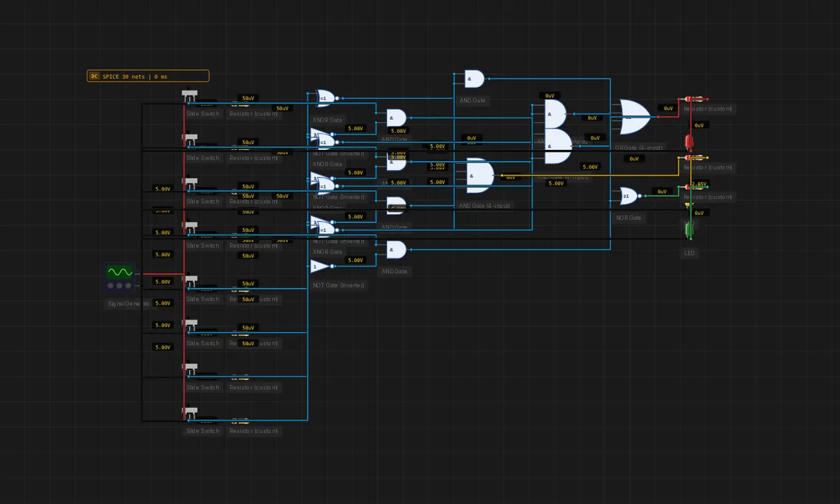This screenshot has width=840, height=504.
Task: Select the OR Gate (4-input) symbol
Action: click(x=634, y=116)
